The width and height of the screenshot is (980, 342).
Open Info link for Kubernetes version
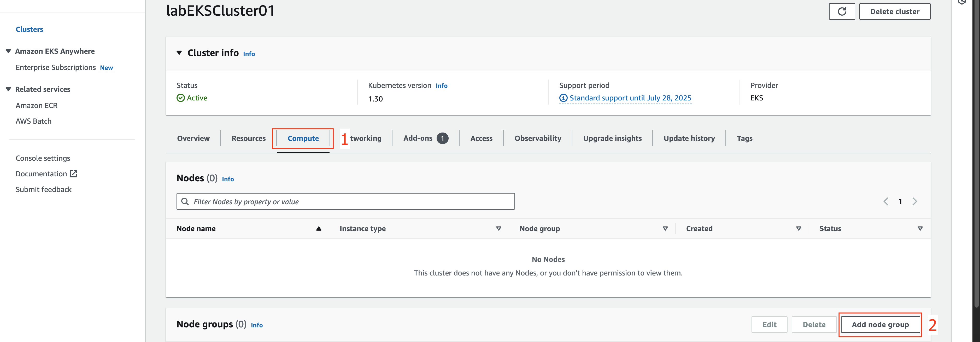(441, 86)
